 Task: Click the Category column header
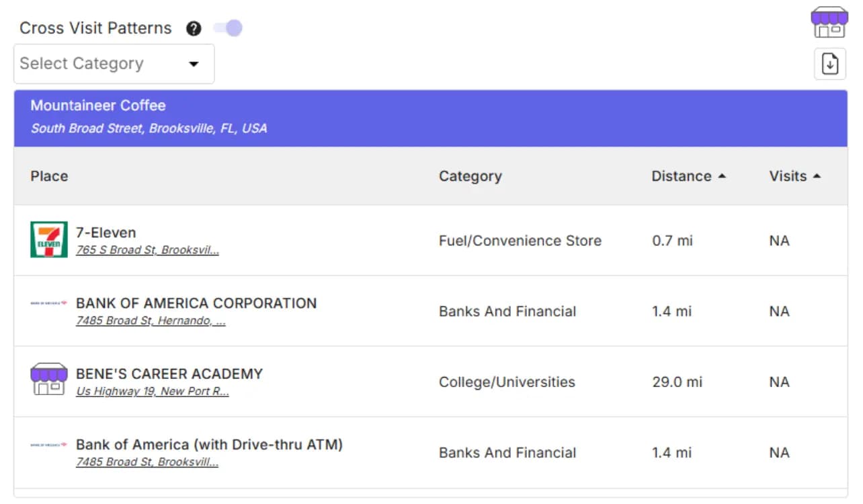pyautogui.click(x=470, y=176)
